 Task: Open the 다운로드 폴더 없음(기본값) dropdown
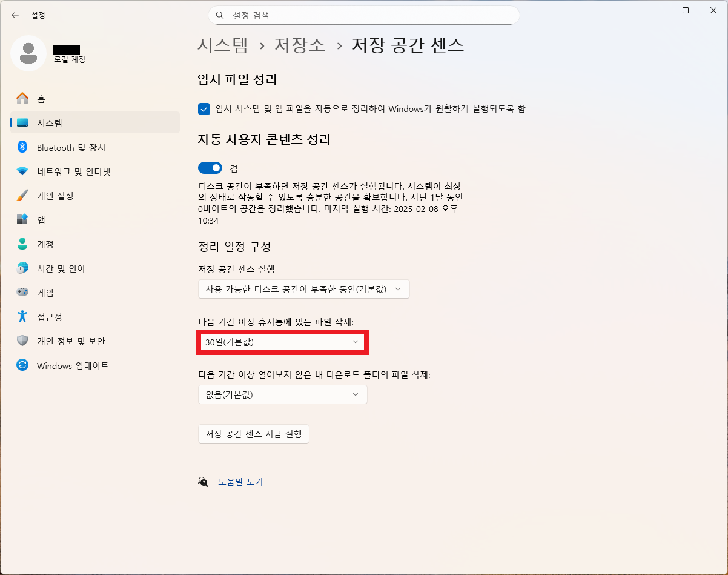283,394
